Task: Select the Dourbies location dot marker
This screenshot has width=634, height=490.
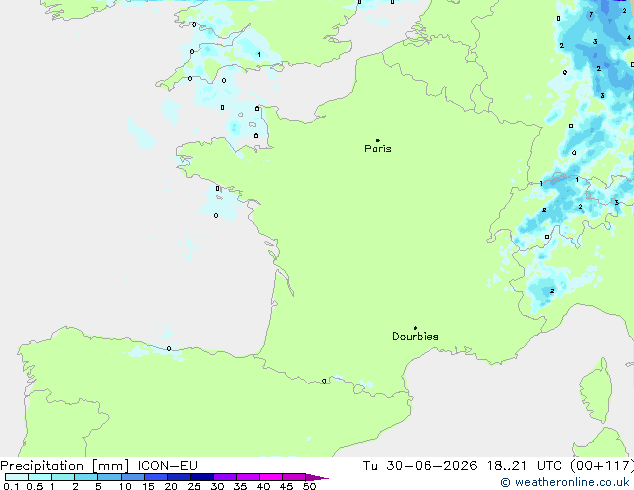Action: tap(415, 328)
